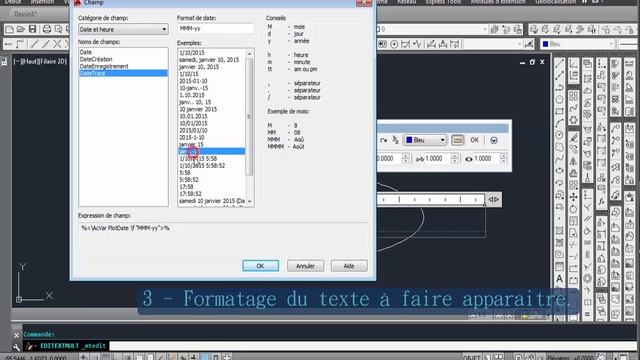Open text editor Options round icon
Viewport: 640px width, 360px height.
494,140
